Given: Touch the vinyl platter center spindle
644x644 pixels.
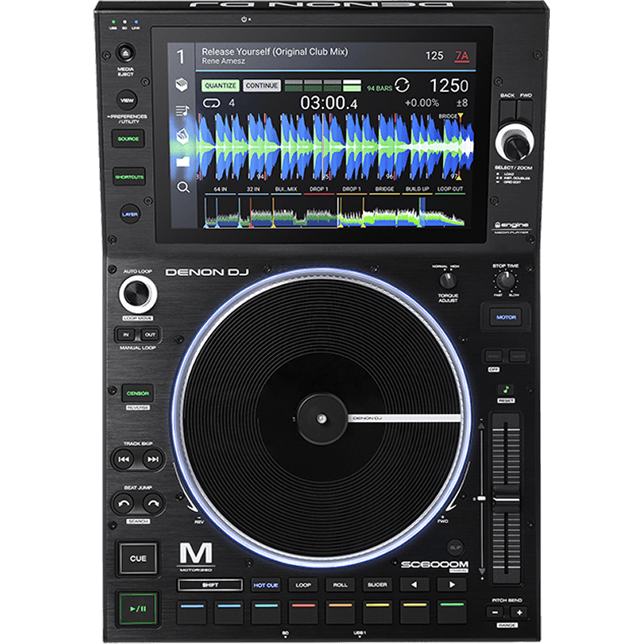Looking at the screenshot, I should (322, 419).
